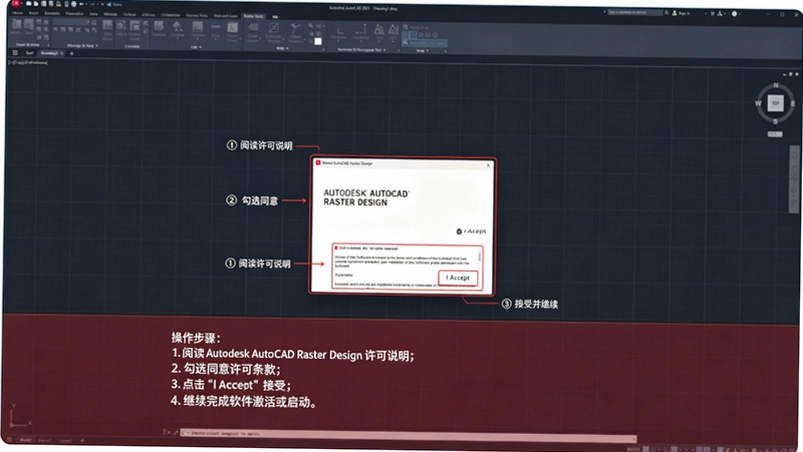Screen dimensions: 803x452
Task: Click the N compass direction on ViewCube
Action: [x=775, y=85]
